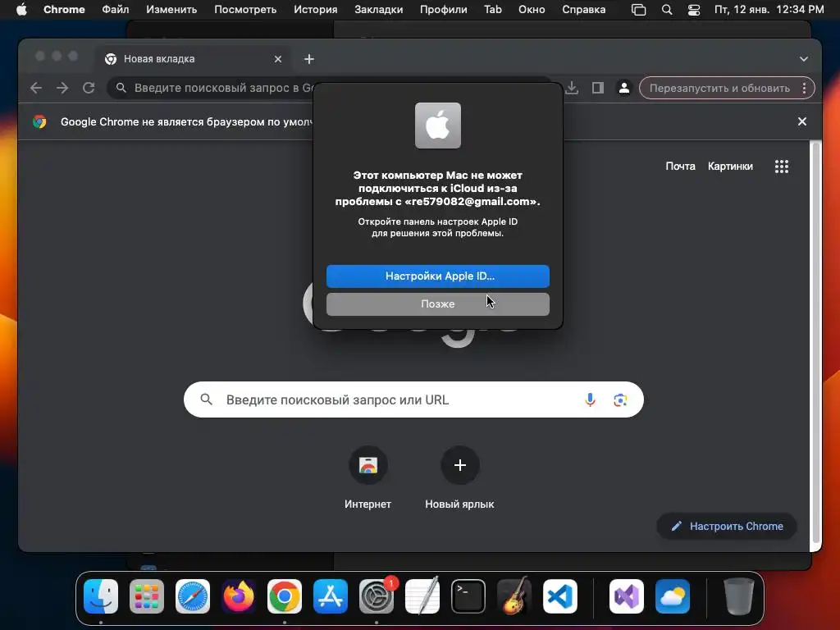Open Control Center in the menu bar

point(694,10)
